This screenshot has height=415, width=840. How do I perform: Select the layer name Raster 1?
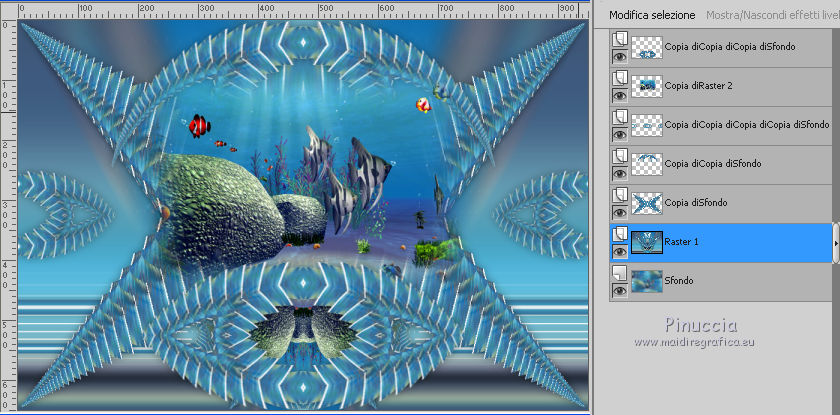[681, 242]
